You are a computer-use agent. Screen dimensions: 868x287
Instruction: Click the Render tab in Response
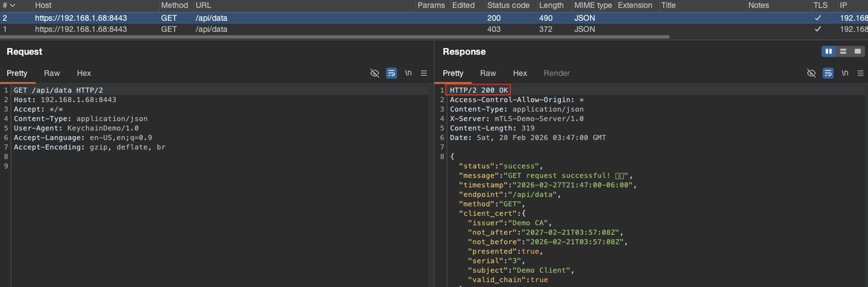[x=556, y=73]
